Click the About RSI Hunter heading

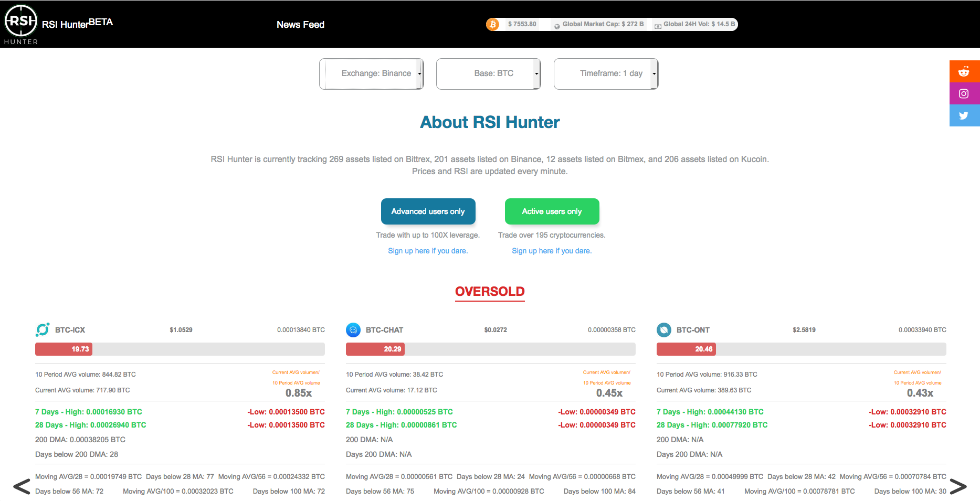tap(490, 122)
